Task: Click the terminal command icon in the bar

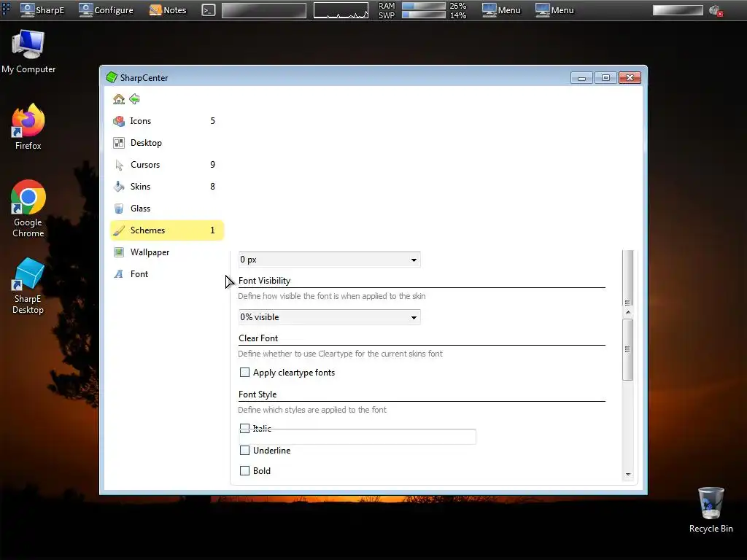Action: 208,10
